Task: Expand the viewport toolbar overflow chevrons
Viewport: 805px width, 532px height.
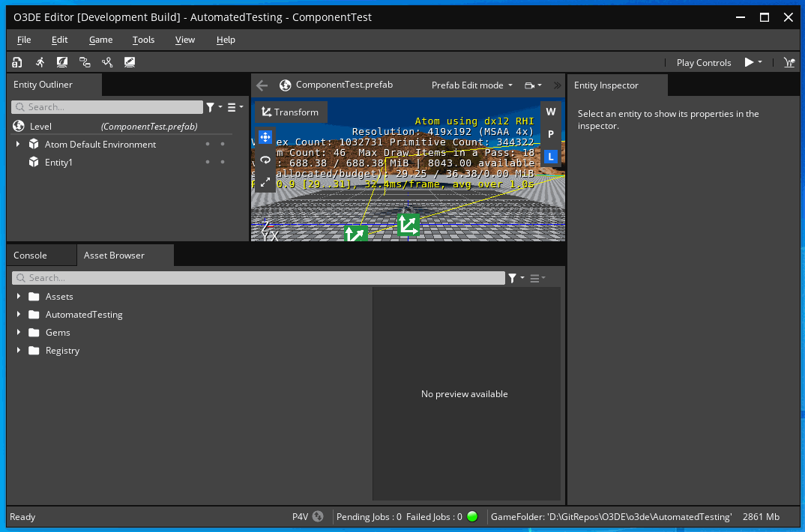Action: pyautogui.click(x=557, y=85)
